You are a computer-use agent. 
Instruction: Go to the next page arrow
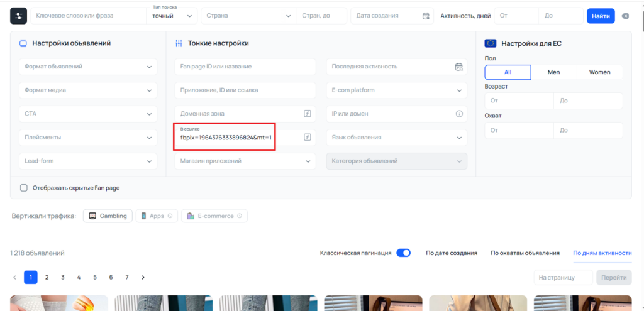[143, 277]
